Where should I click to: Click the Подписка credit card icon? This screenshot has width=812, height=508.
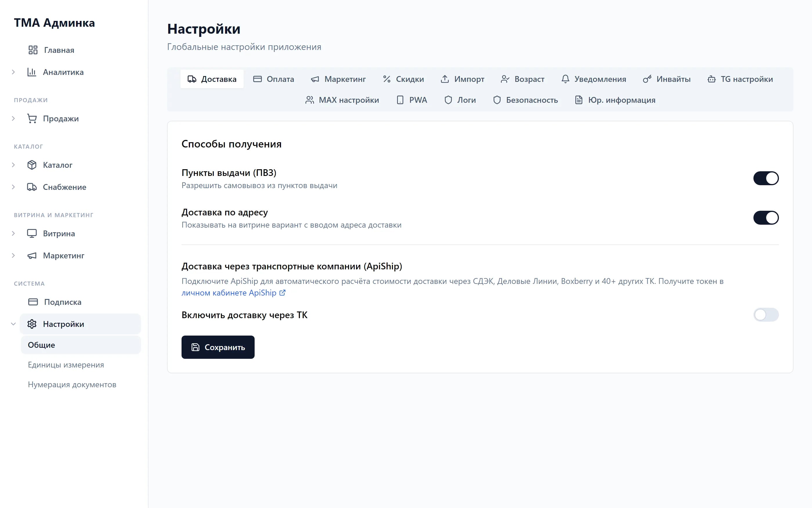pos(33,302)
